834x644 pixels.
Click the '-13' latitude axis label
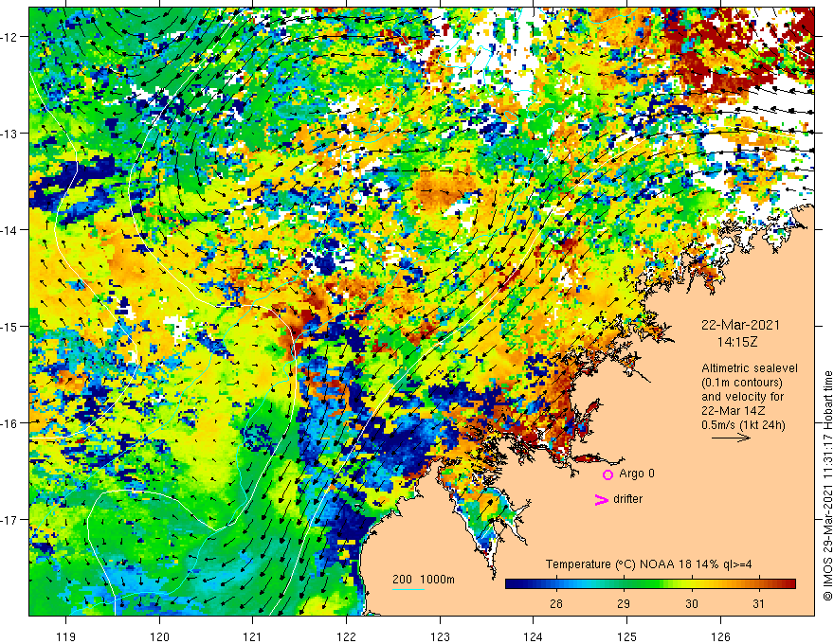pyautogui.click(x=9, y=134)
